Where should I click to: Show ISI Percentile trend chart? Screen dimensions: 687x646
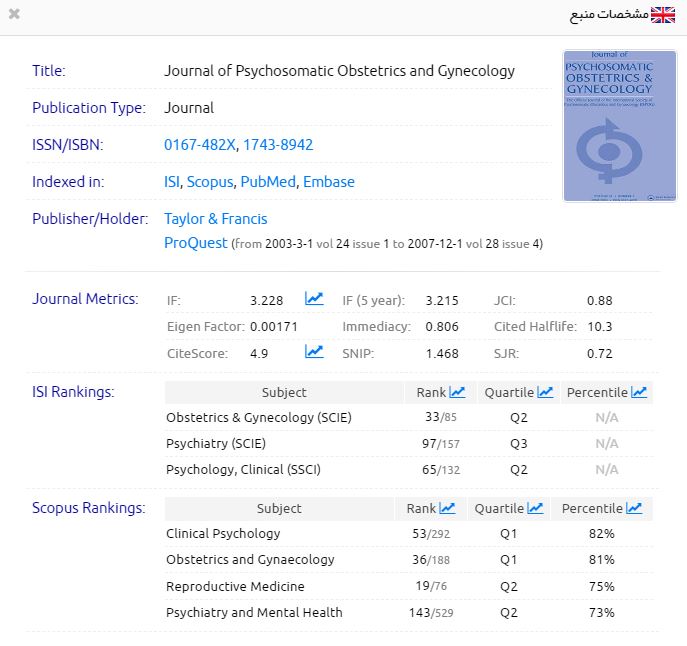639,392
